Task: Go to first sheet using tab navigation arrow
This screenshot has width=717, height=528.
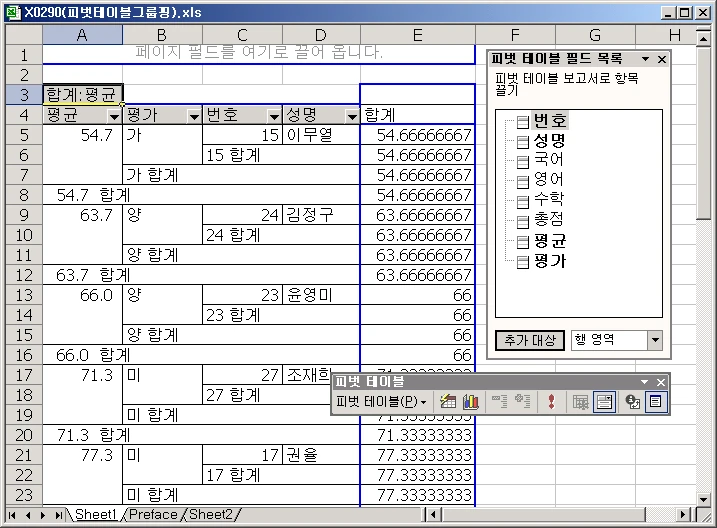Action: (x=12, y=515)
